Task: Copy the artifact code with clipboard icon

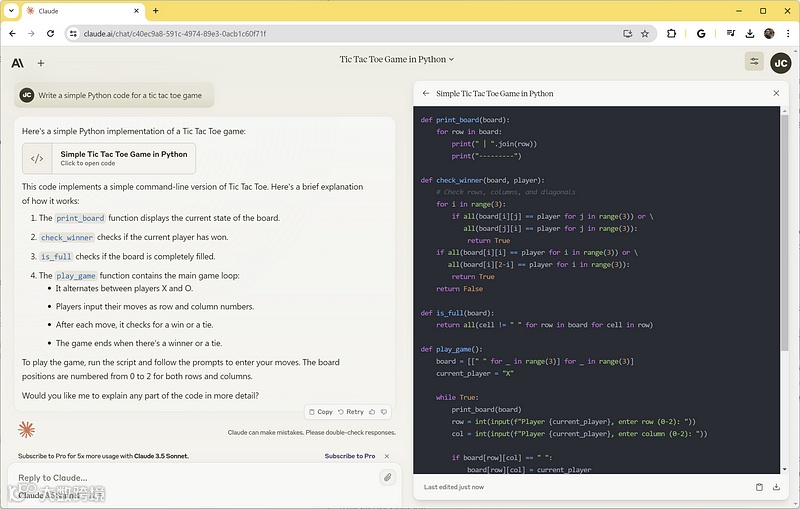Action: click(759, 487)
